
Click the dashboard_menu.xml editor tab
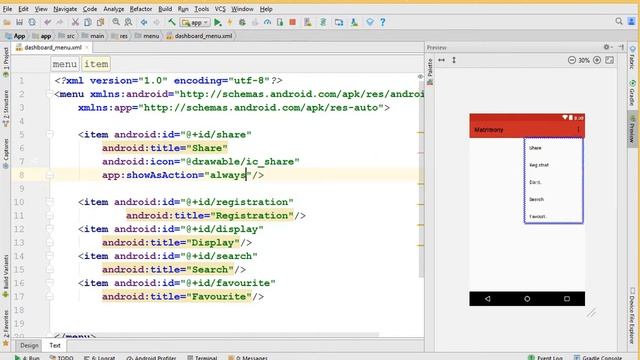[x=52, y=48]
